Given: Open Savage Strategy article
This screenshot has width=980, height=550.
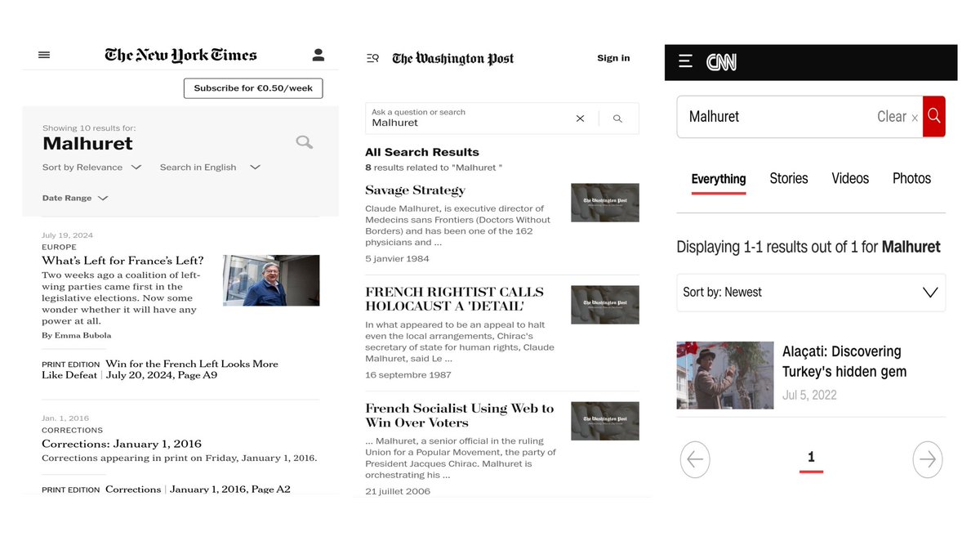Looking at the screenshot, I should [415, 190].
